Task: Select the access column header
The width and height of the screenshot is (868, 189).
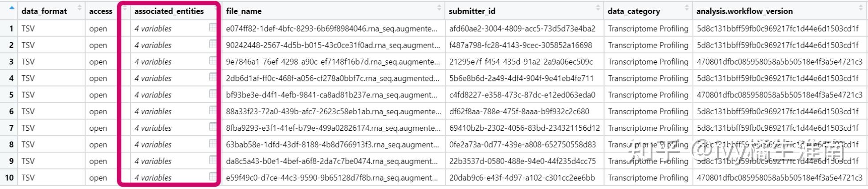Action: coord(101,11)
